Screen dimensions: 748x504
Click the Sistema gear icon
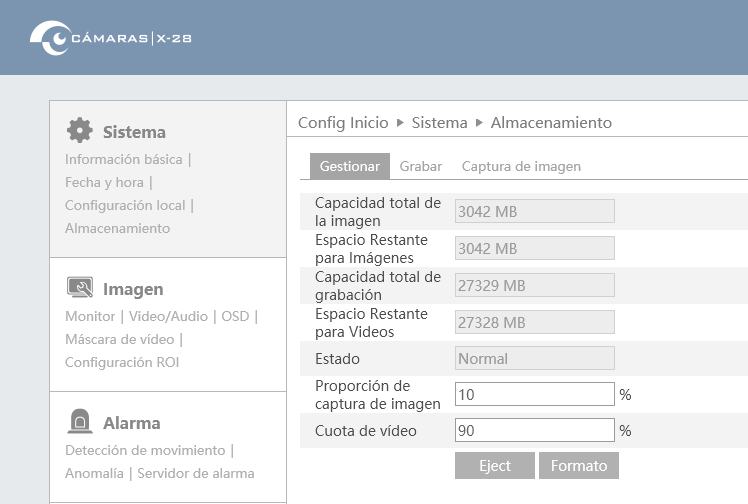[x=80, y=130]
